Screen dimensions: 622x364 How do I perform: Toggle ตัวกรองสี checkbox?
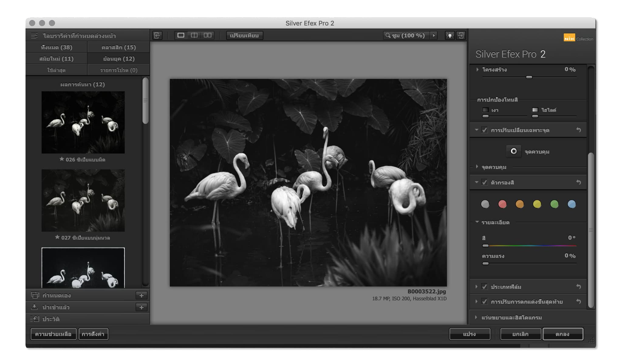coord(484,182)
